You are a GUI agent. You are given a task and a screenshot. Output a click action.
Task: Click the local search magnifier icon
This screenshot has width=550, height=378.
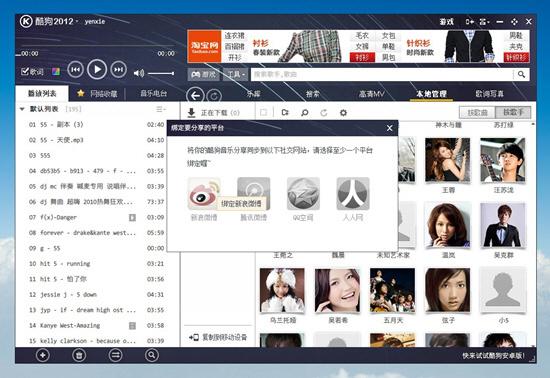[305, 113]
